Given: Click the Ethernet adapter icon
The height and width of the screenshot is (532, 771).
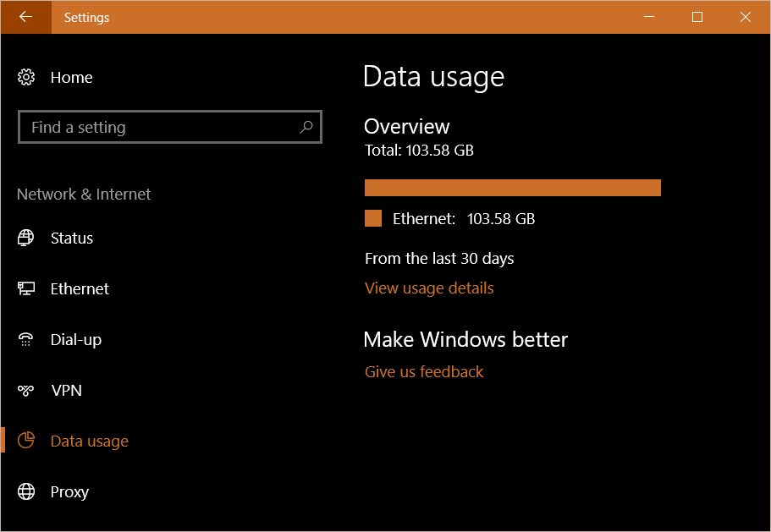Looking at the screenshot, I should (x=26, y=288).
